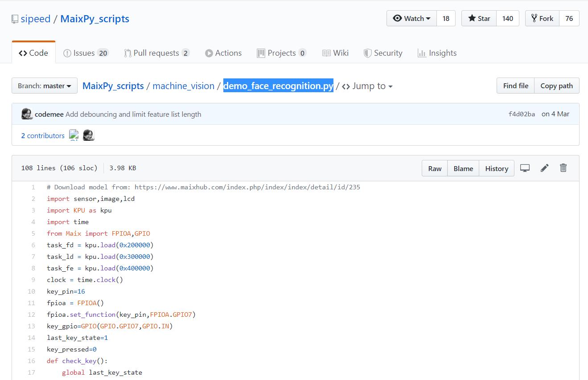The image size is (588, 380).
Task: Open the Wiki tab
Action: pyautogui.click(x=335, y=53)
